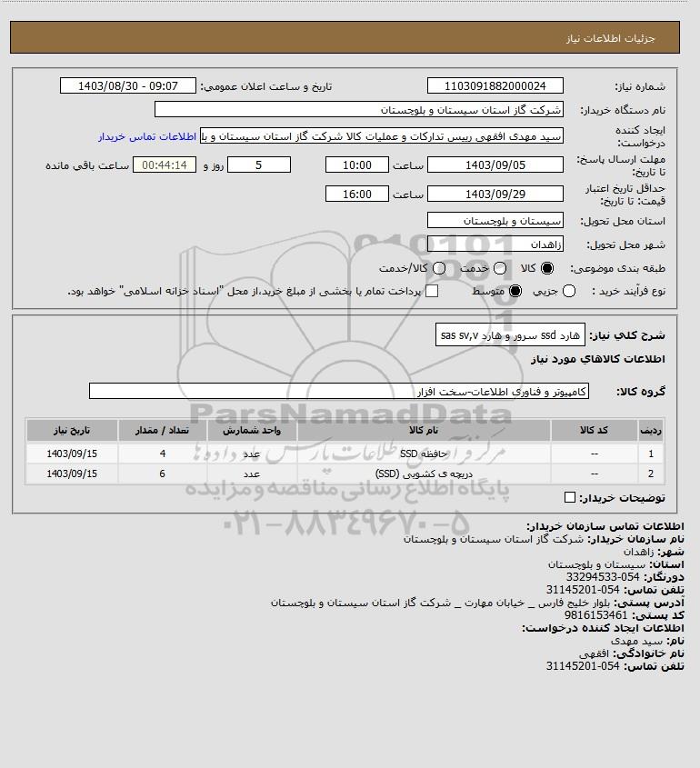Click the response deadline date 1403/09/05
The height and width of the screenshot is (768, 700).
coord(495,165)
